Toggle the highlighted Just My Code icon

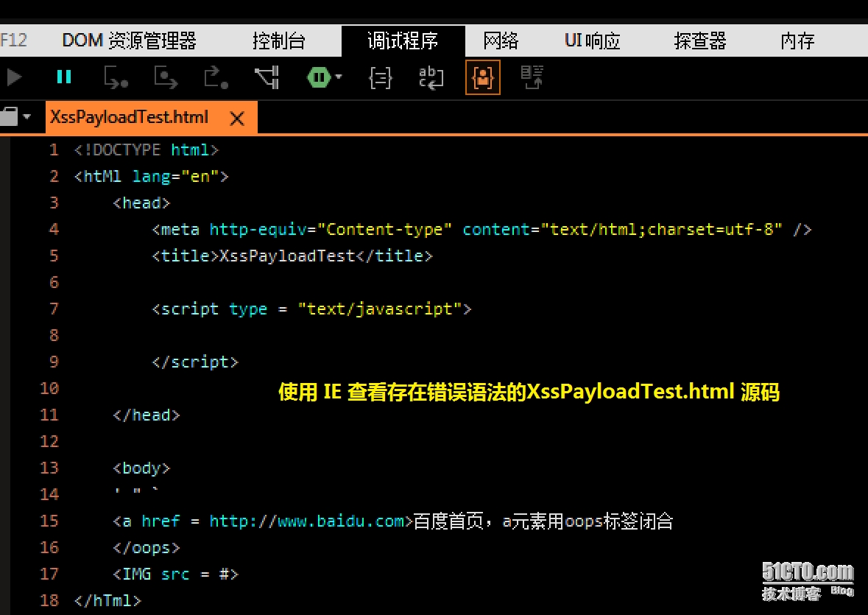click(x=483, y=77)
